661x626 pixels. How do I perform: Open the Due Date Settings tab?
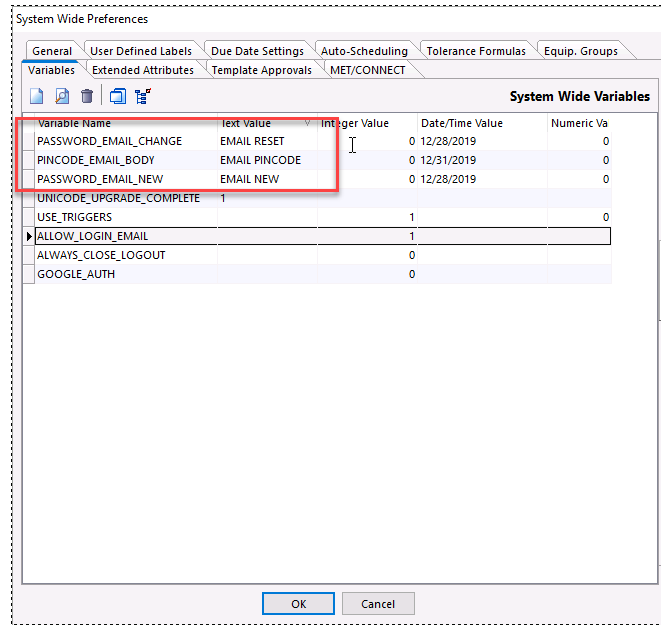coord(257,51)
